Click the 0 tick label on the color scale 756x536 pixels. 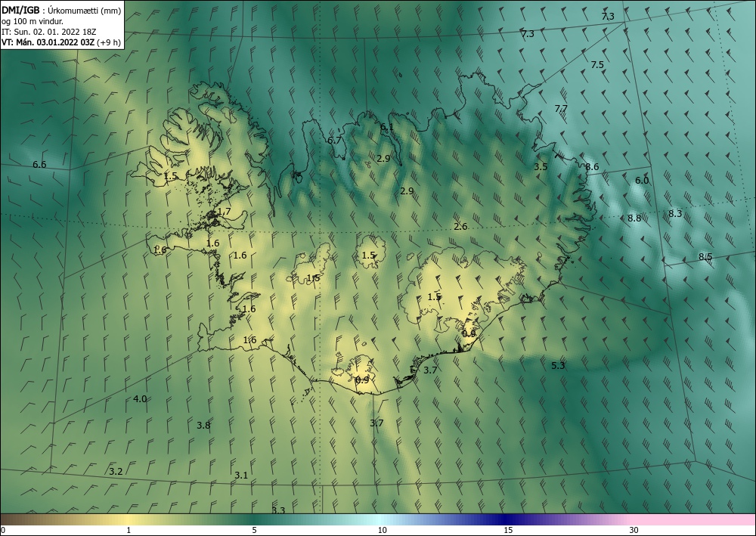coord(3,530)
